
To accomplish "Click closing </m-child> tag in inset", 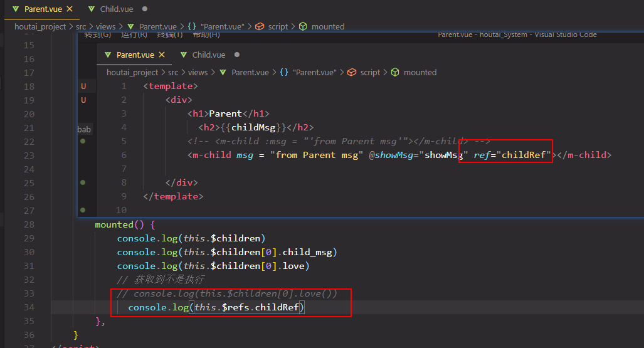I will [x=584, y=155].
